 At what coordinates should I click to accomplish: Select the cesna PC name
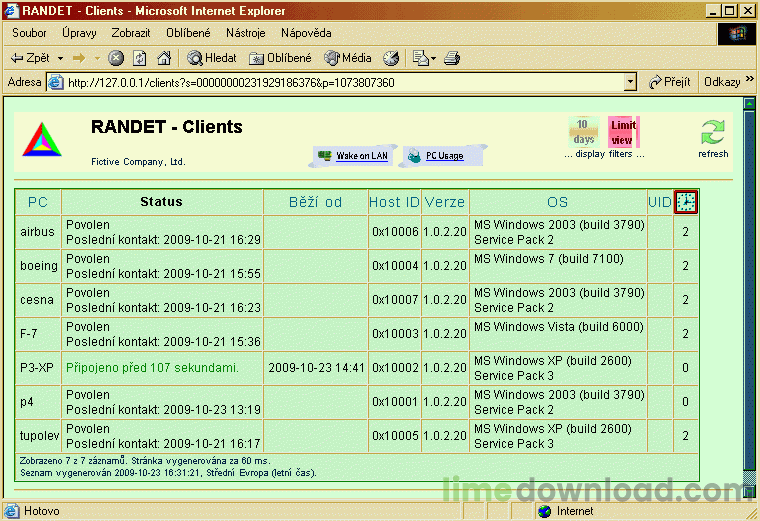point(37,300)
